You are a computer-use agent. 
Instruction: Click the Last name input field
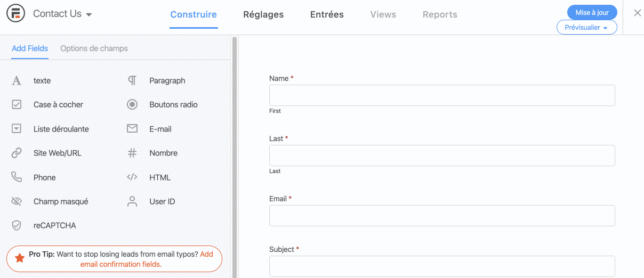click(442, 156)
